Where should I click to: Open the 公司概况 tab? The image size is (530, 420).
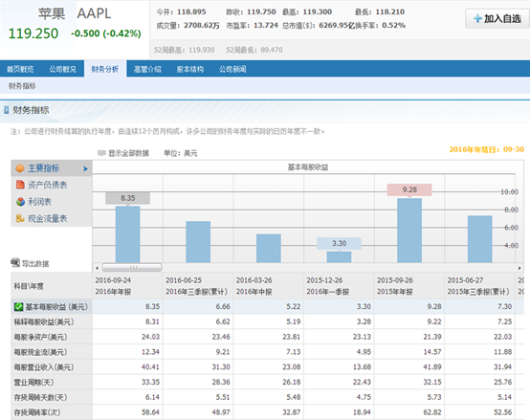point(62,69)
